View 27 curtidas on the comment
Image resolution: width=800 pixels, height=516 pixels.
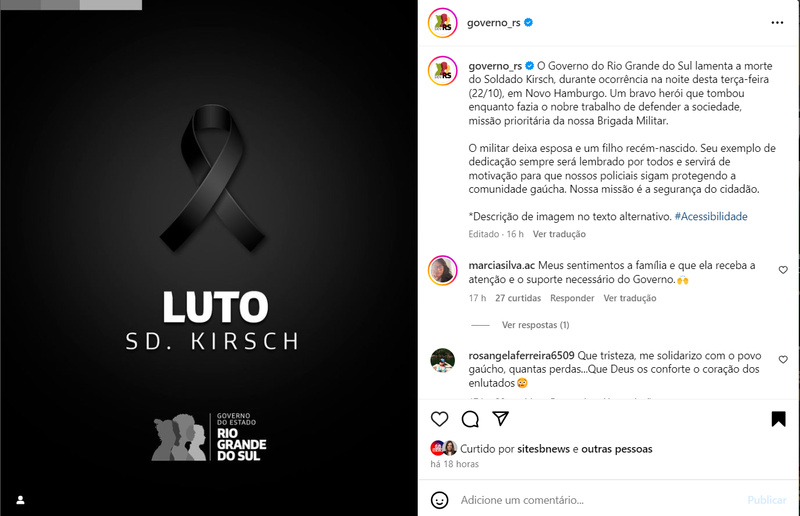click(x=518, y=298)
